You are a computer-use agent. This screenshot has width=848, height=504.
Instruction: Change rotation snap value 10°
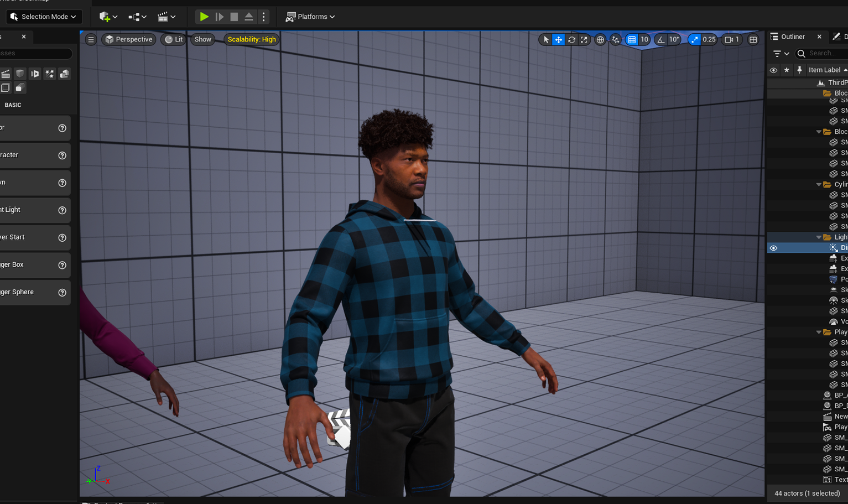pyautogui.click(x=674, y=39)
